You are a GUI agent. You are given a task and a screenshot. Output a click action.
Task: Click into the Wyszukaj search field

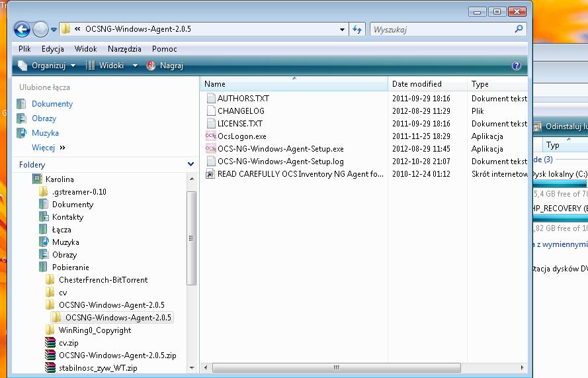(x=441, y=29)
